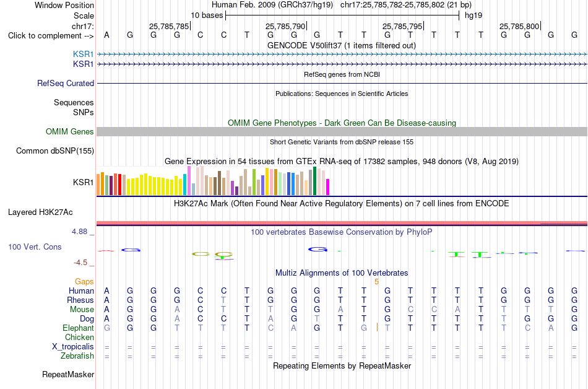Open the Gene Expression in 54 tissues title

pyautogui.click(x=342, y=162)
